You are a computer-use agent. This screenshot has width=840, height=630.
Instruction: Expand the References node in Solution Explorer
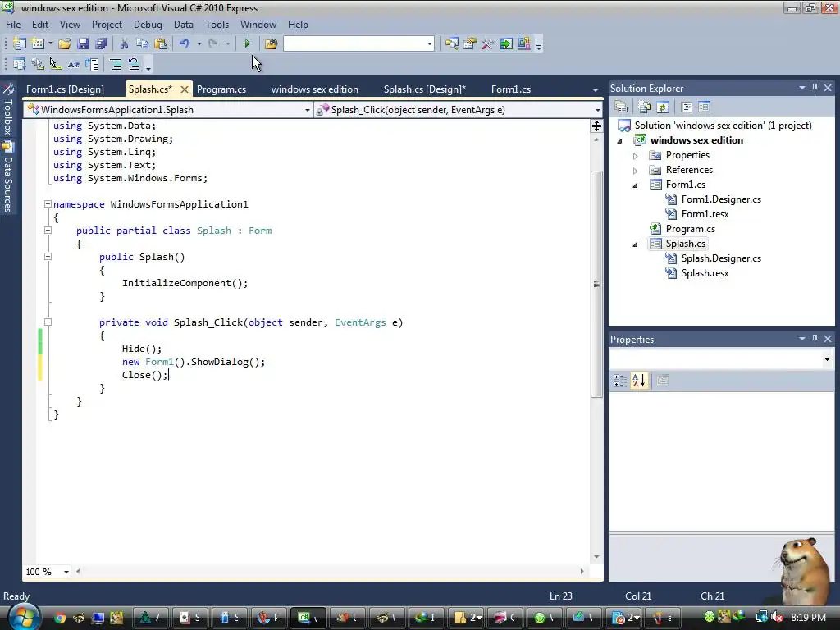click(x=636, y=171)
